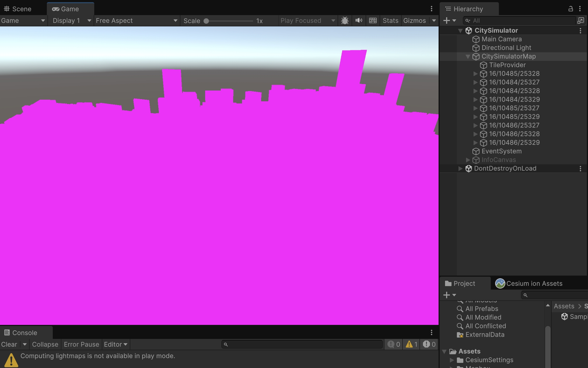Expand the 16/10485/25328 tile object
588x368 pixels.
click(x=475, y=74)
